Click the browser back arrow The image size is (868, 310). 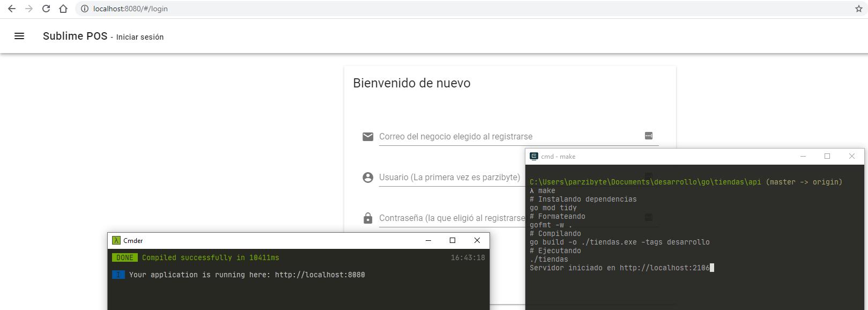click(x=12, y=9)
